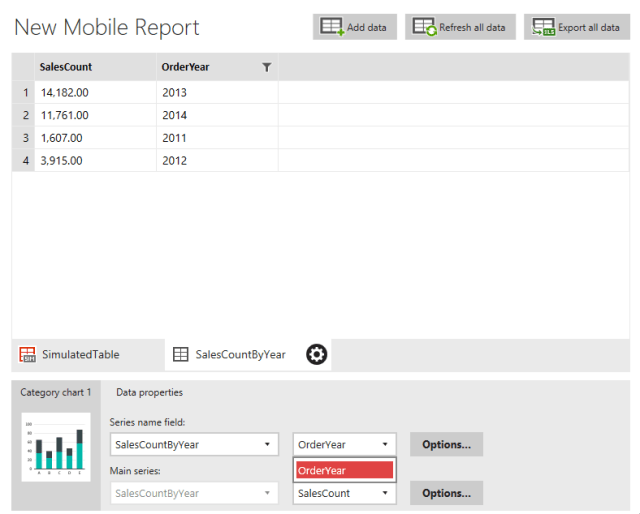Open the Data properties tab
This screenshot has width=640, height=514.
[x=149, y=392]
